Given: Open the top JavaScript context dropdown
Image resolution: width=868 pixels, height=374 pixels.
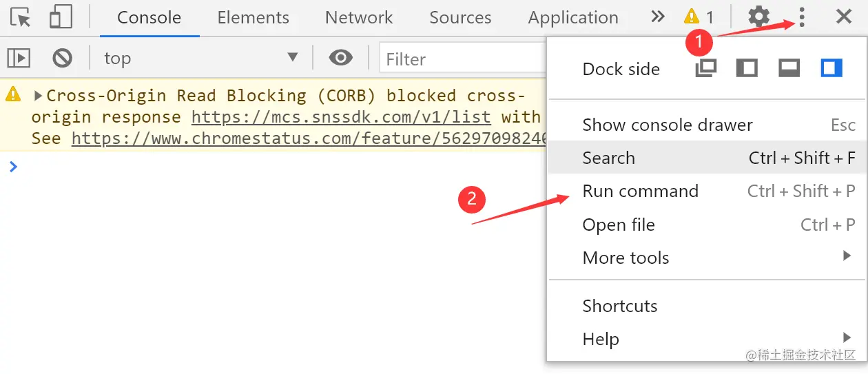Looking at the screenshot, I should pyautogui.click(x=200, y=59).
